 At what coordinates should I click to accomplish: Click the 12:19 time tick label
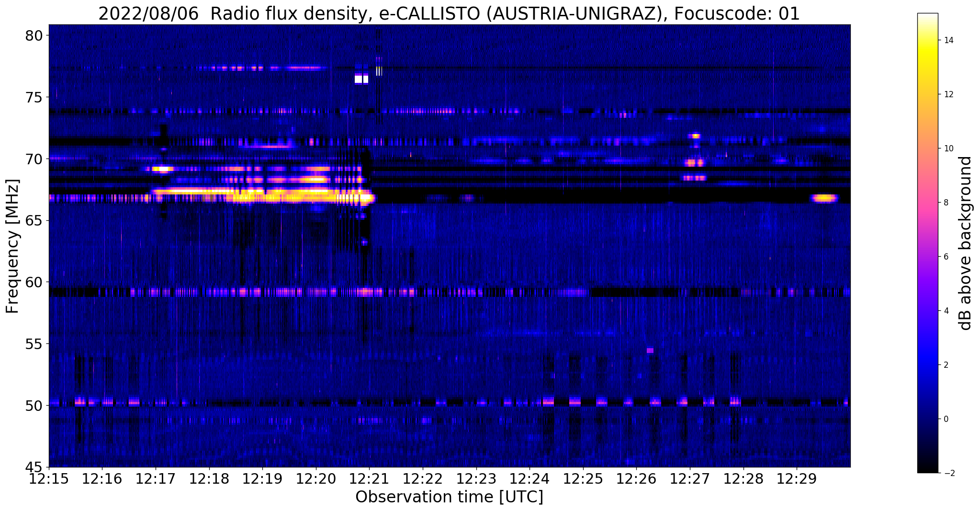262,479
